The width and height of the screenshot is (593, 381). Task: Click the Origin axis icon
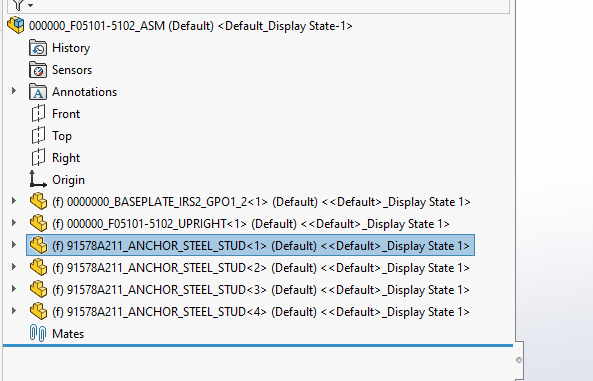[x=38, y=179]
